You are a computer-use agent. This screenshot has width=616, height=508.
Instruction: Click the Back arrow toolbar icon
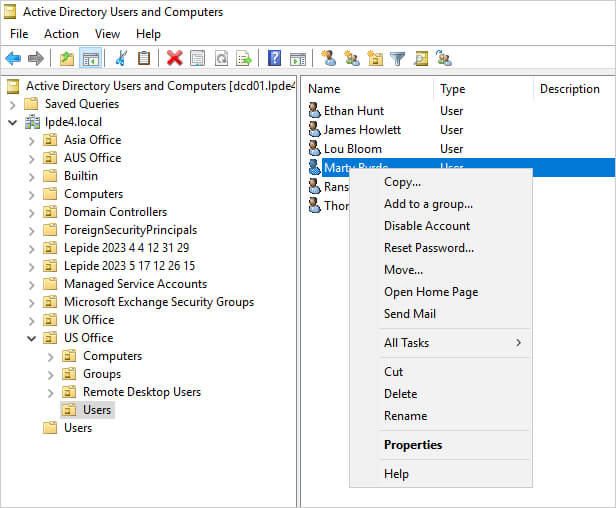(x=13, y=59)
